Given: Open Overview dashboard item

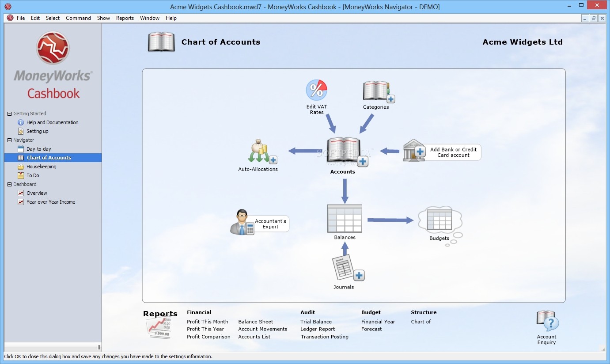Looking at the screenshot, I should [37, 193].
